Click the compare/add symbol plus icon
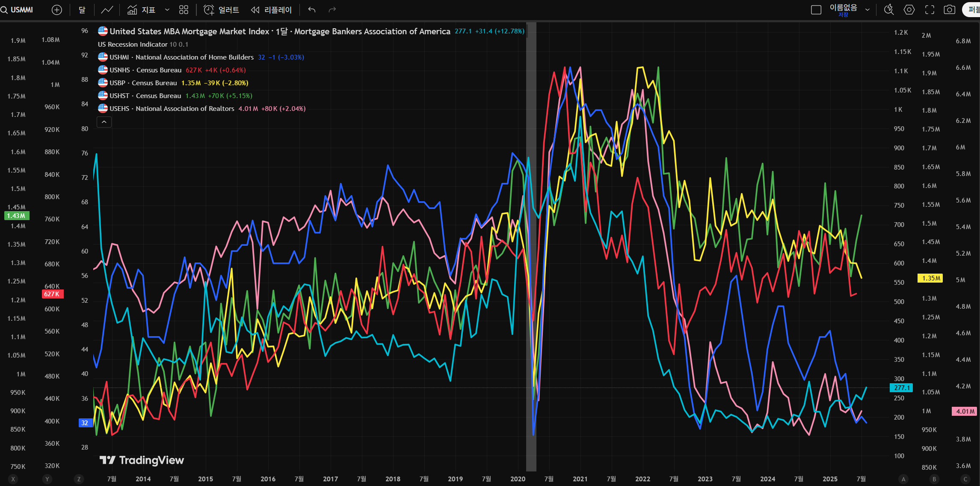980x486 pixels. click(x=57, y=10)
